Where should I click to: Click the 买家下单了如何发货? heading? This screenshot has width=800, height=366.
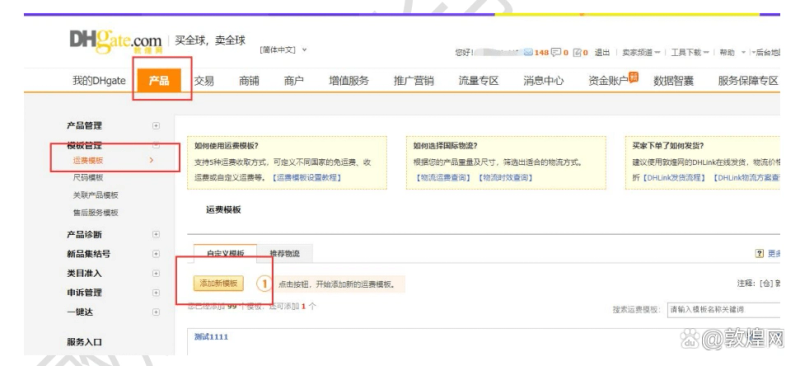(667, 145)
